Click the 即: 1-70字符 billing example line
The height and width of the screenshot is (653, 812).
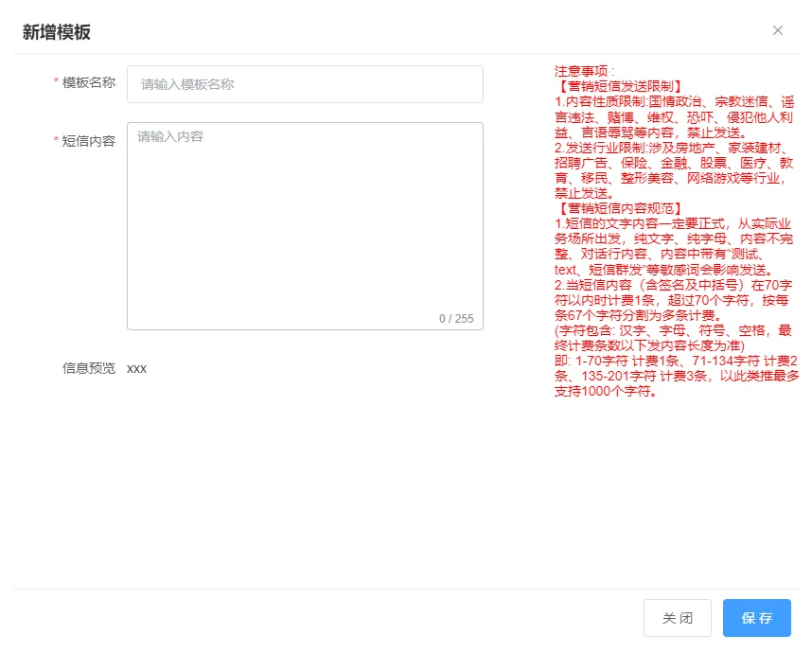[x=674, y=376]
